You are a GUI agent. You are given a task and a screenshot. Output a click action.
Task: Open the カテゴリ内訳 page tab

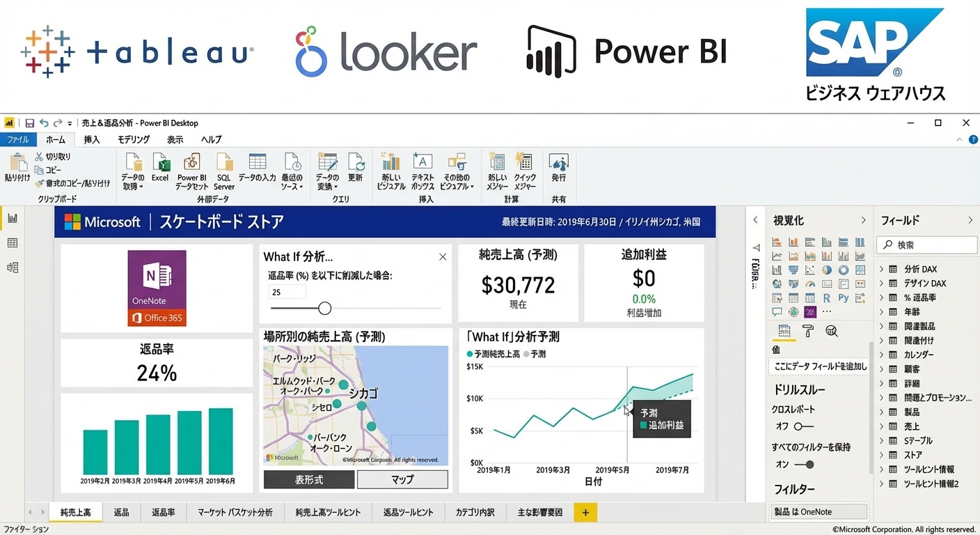point(475,513)
